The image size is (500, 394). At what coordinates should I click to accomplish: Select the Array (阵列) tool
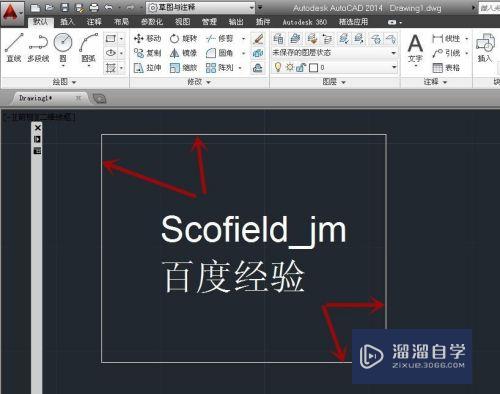click(x=219, y=68)
